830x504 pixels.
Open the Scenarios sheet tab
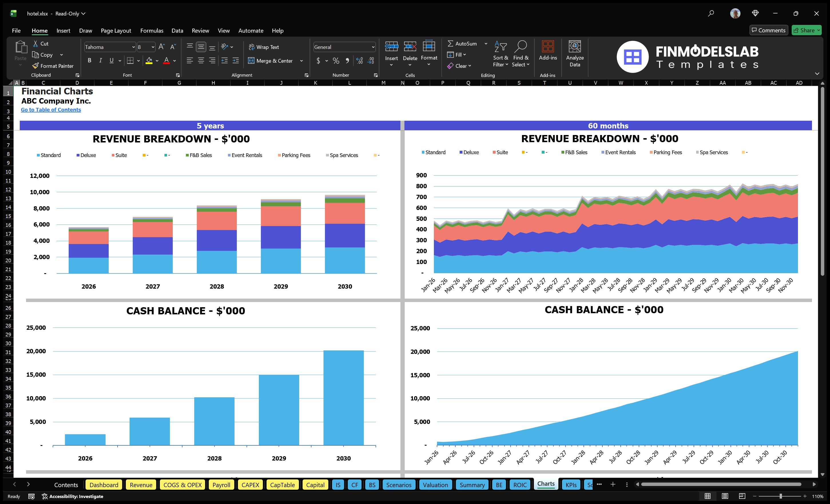coord(398,485)
